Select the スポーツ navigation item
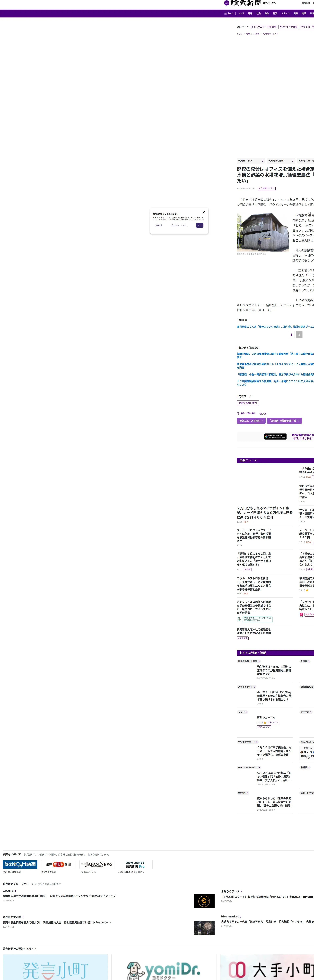 coord(285,13)
